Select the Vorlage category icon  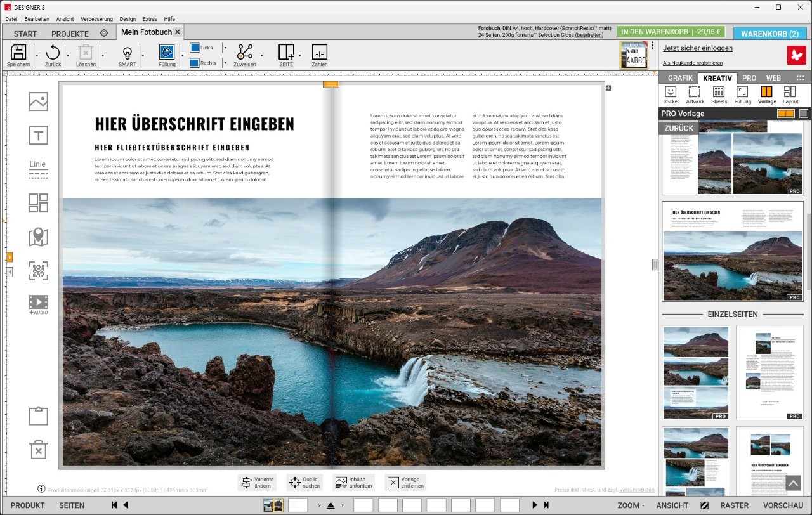766,95
